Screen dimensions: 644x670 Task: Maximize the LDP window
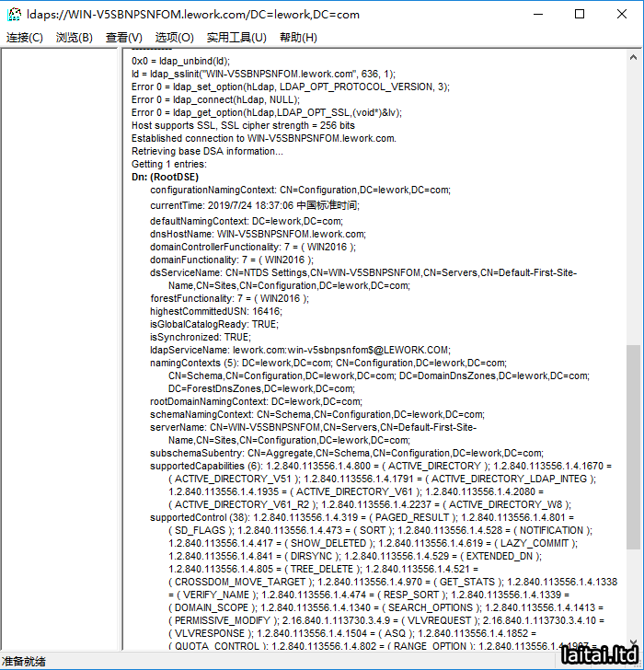click(x=580, y=15)
